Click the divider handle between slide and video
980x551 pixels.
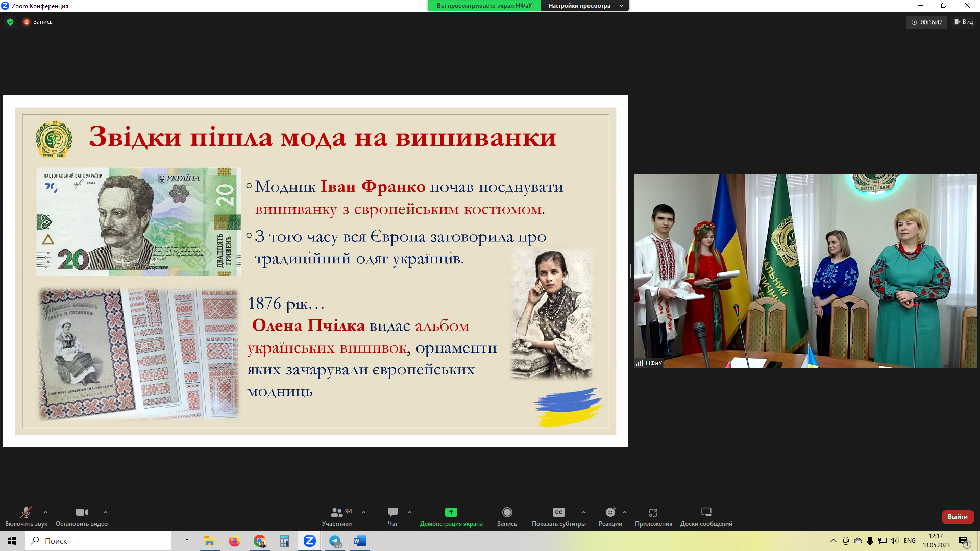(x=631, y=271)
